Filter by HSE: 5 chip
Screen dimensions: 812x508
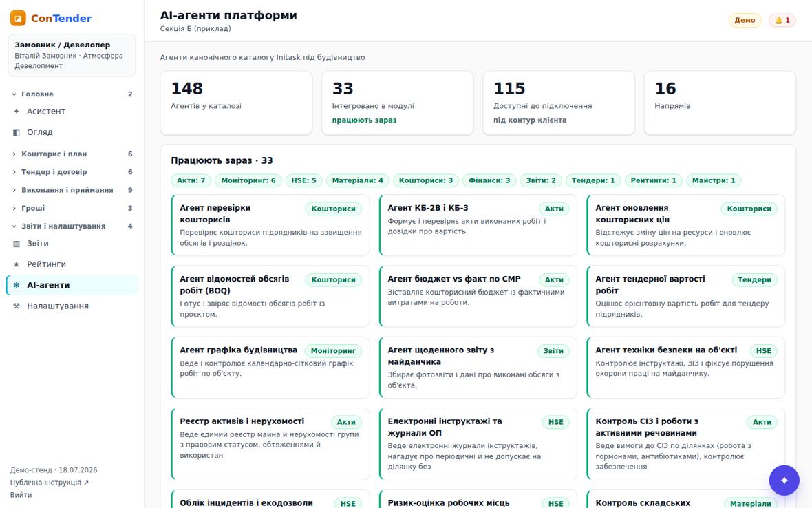tap(303, 180)
